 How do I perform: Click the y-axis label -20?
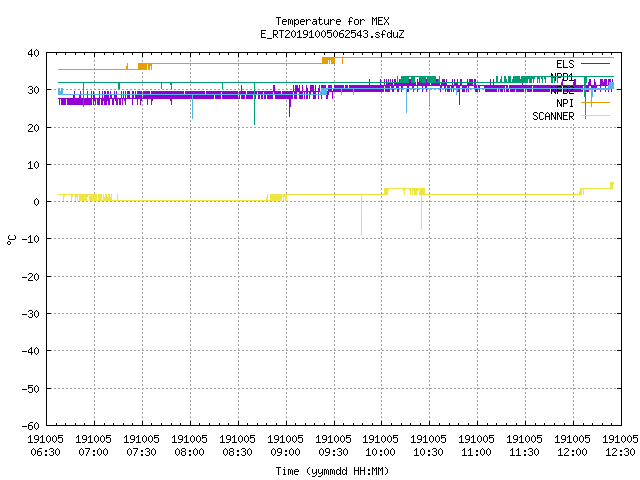[31, 277]
